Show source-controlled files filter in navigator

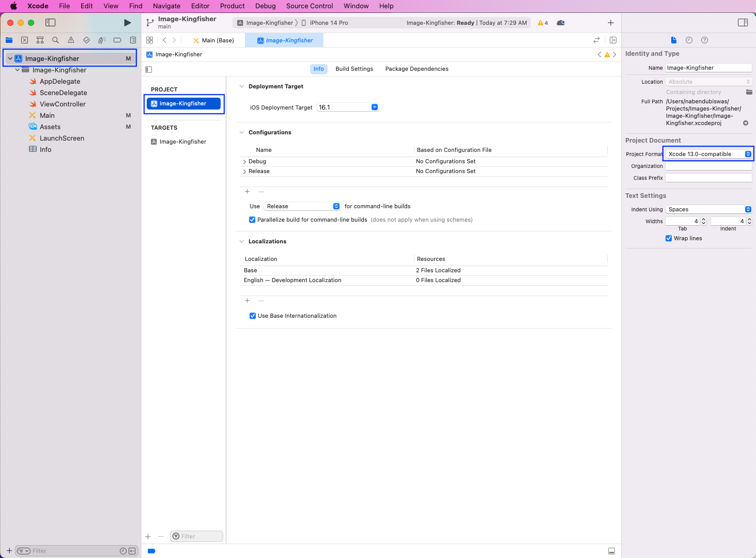point(132,551)
